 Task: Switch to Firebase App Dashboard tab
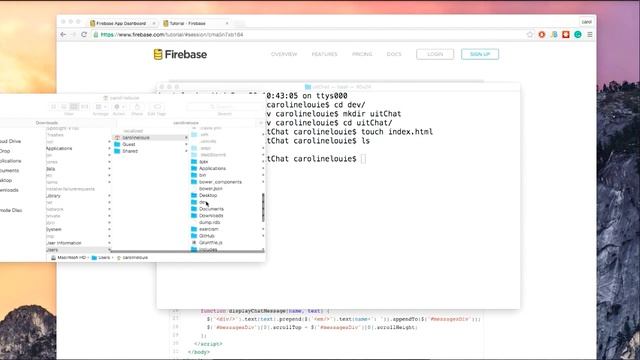click(121, 24)
